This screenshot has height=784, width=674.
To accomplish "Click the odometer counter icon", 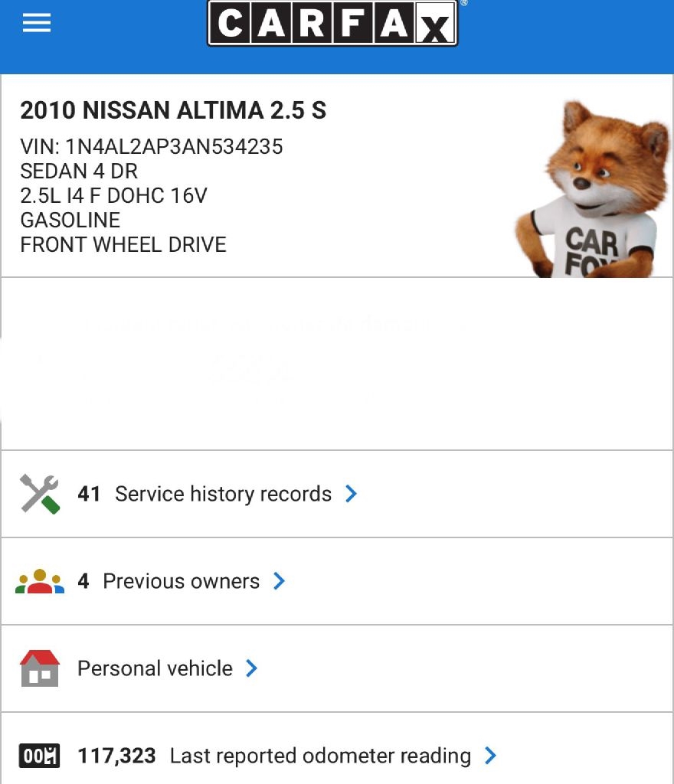I will (40, 756).
